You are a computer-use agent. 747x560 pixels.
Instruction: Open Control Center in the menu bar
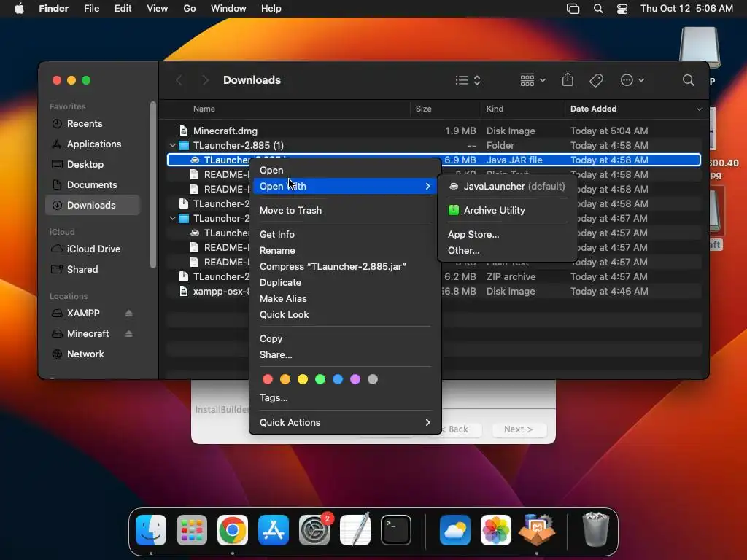click(622, 9)
